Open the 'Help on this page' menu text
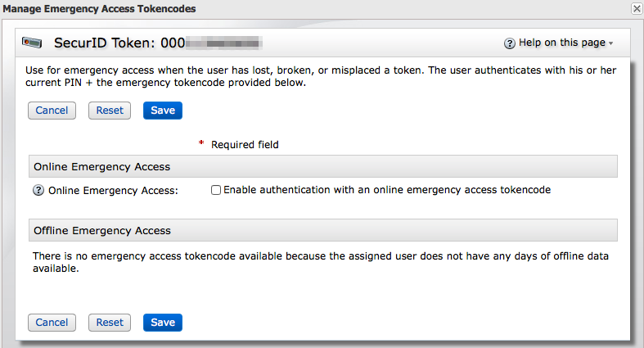Image resolution: width=644 pixels, height=348 pixels. click(562, 43)
